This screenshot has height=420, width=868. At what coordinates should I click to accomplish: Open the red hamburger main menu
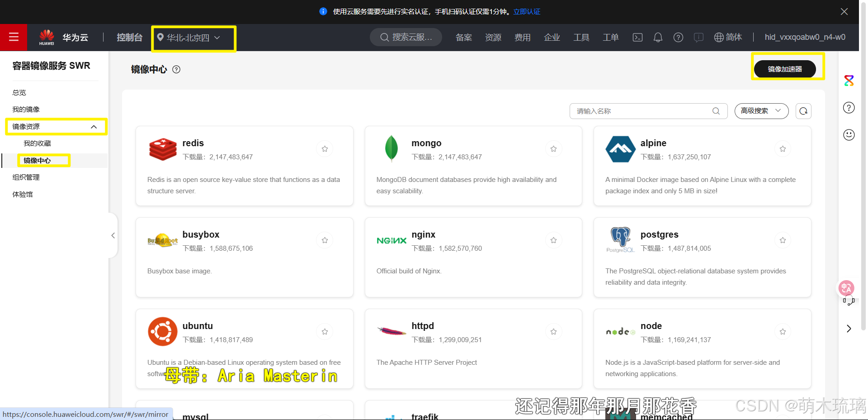click(x=14, y=37)
